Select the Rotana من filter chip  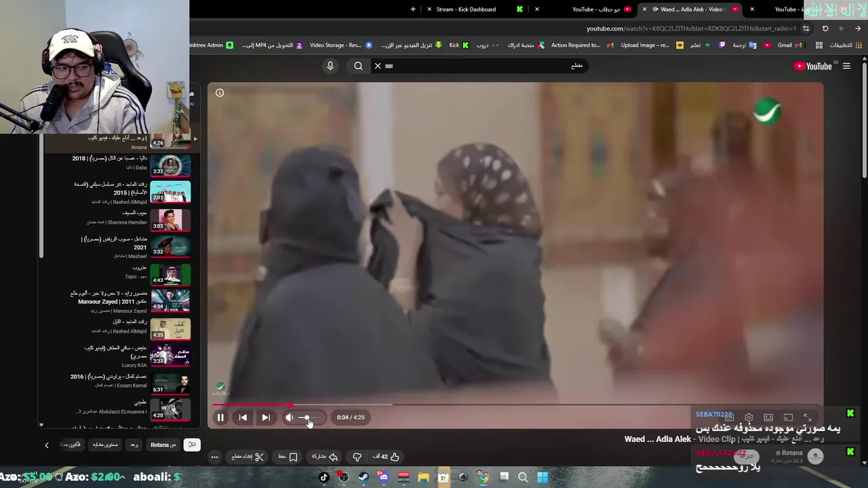163,445
